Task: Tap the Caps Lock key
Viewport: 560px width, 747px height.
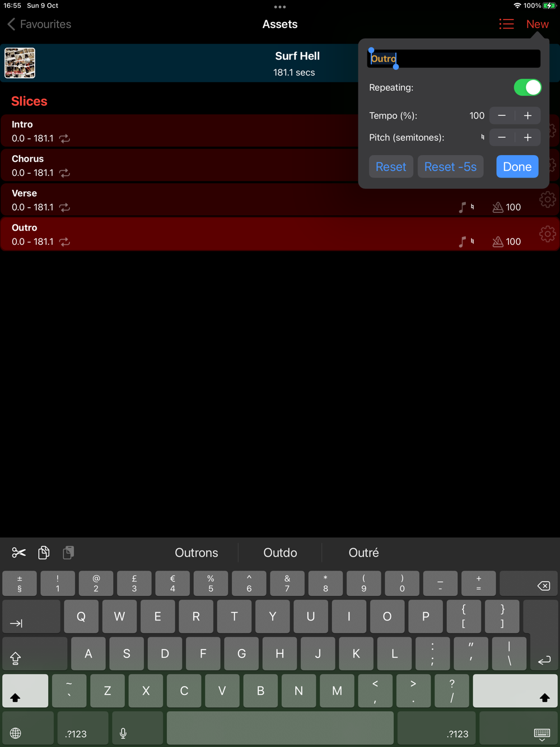Action: click(35, 653)
